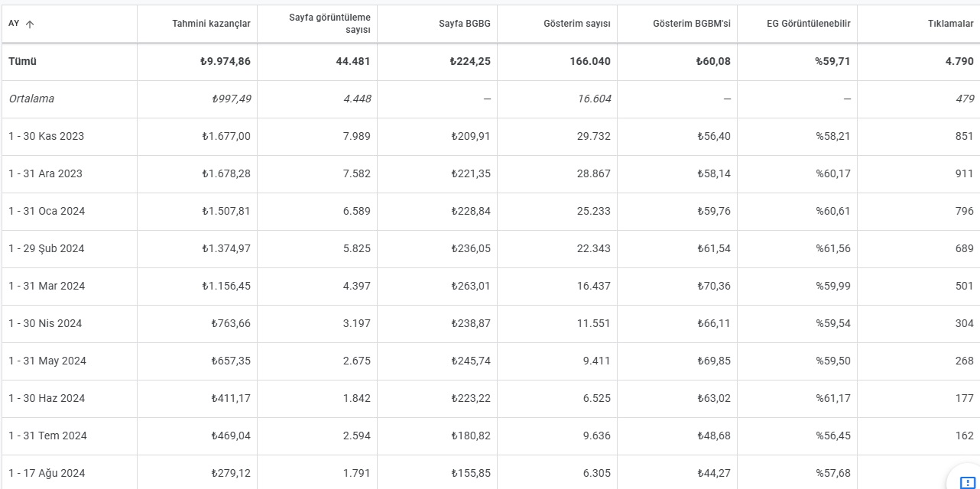Sort by Gösterim BGBM'si column header
Screen dimensions: 980x489
click(692, 24)
